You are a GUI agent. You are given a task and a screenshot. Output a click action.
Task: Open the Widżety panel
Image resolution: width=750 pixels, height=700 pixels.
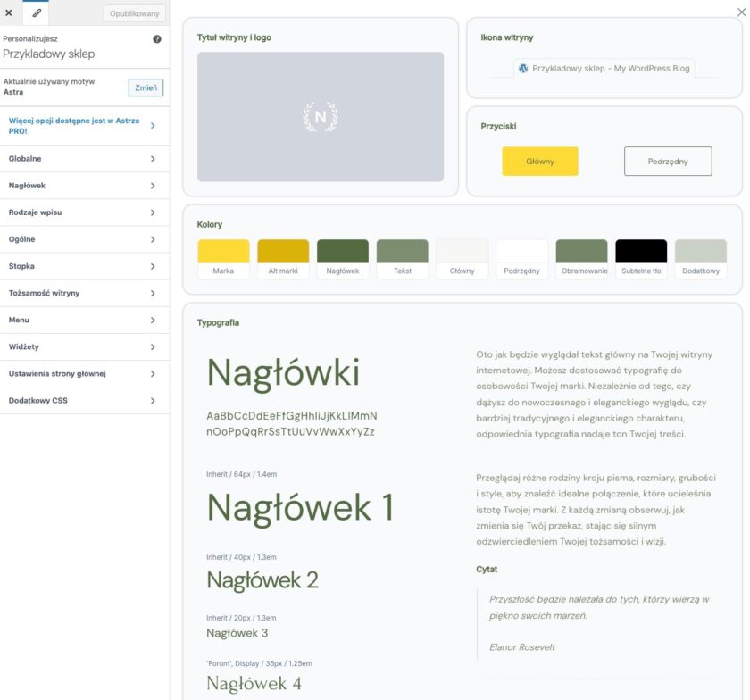pos(84,346)
